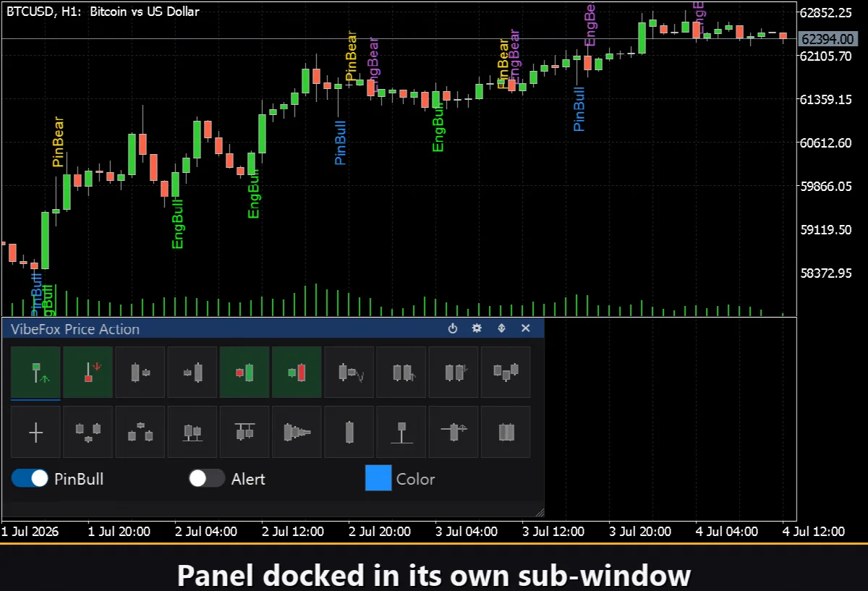The image size is (868, 591).
Task: Click the blue PinBull chart label above 2 Jul 20:00
Action: coord(341,143)
